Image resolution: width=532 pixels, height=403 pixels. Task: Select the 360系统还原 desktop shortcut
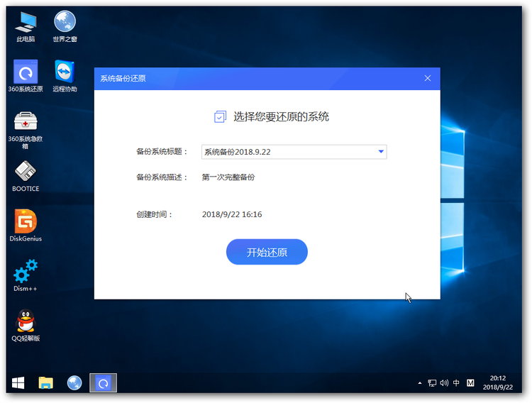point(26,76)
